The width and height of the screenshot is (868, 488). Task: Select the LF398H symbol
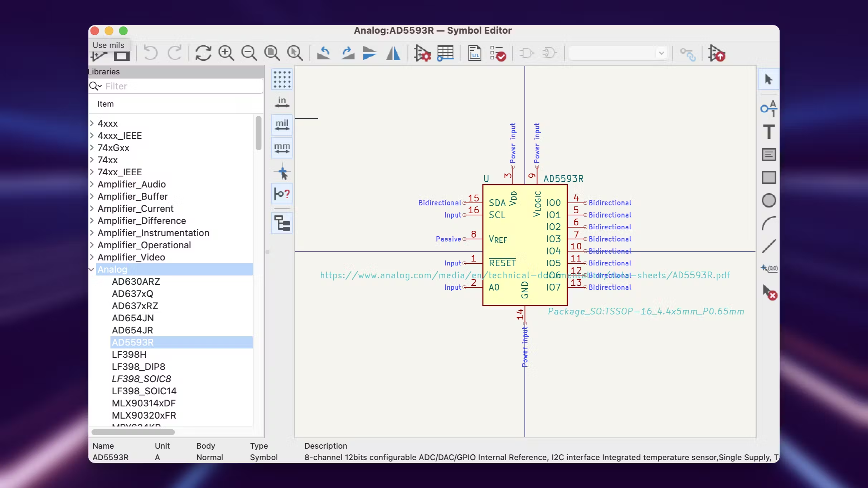129,355
